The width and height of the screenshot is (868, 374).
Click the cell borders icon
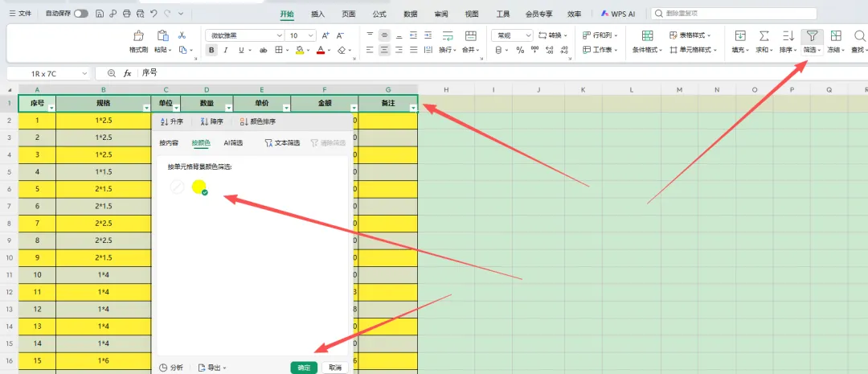[x=278, y=50]
